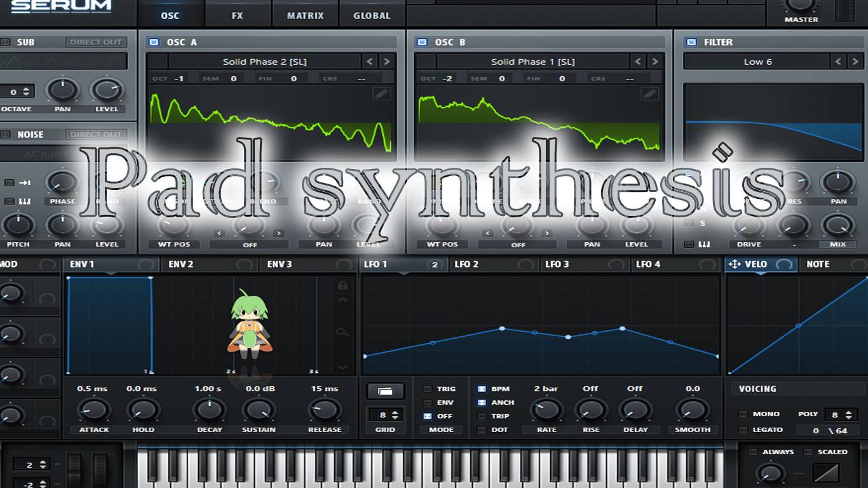Click the envelope zoom magnifier icon

(343, 332)
